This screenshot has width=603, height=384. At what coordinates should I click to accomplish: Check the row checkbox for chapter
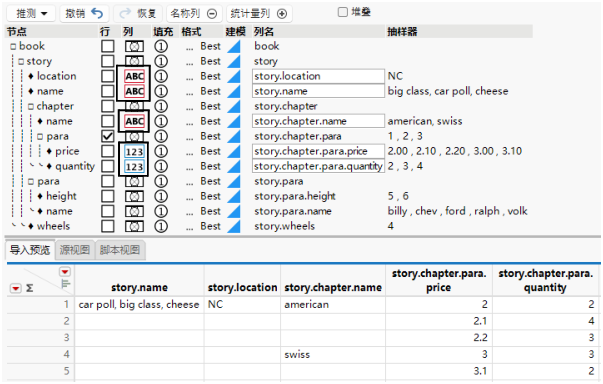pyautogui.click(x=108, y=106)
